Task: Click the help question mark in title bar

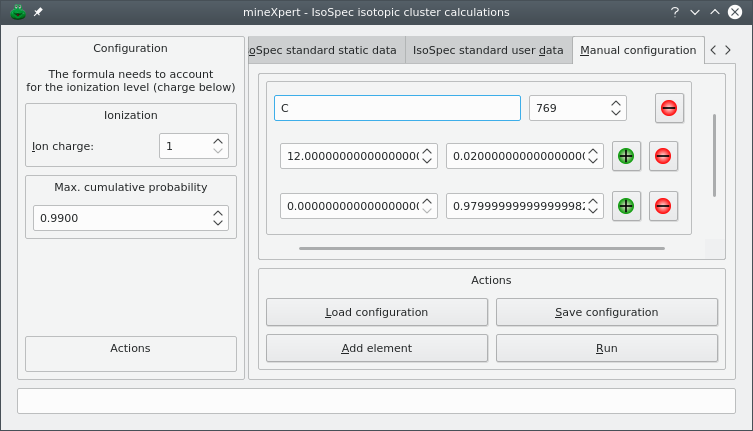Action: (676, 12)
